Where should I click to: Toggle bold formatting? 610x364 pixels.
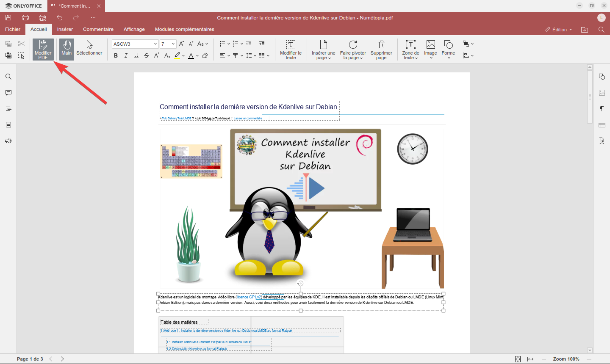[x=116, y=55]
